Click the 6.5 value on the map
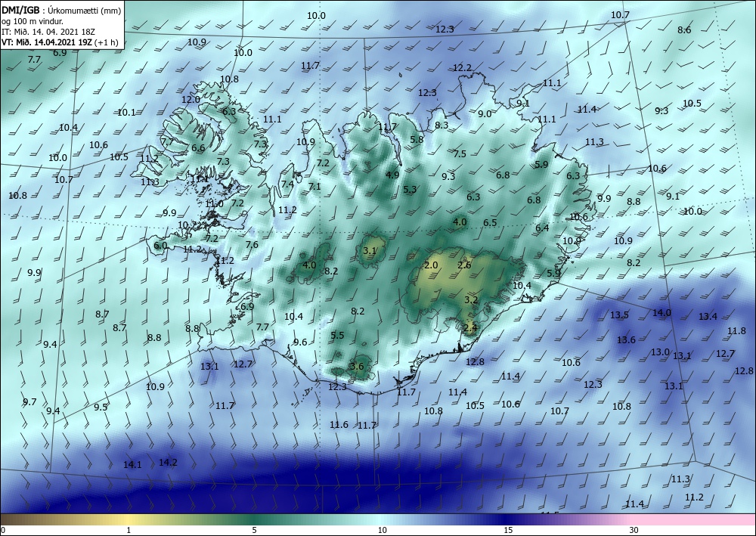The width and height of the screenshot is (756, 536). 490,223
